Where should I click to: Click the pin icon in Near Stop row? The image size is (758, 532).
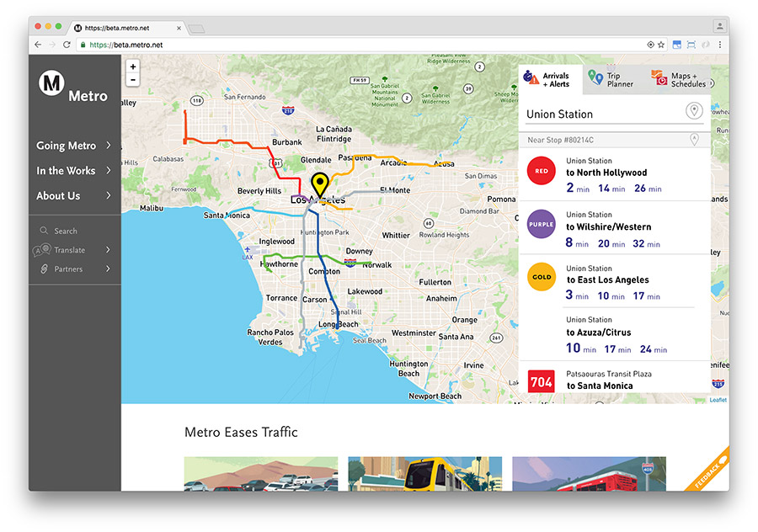694,140
